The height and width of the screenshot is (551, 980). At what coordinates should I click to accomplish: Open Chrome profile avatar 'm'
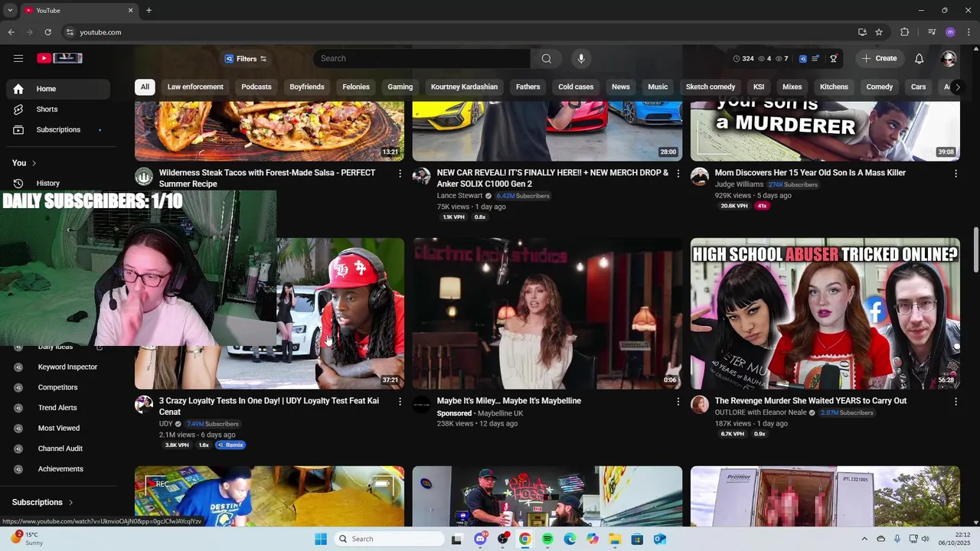(x=950, y=32)
